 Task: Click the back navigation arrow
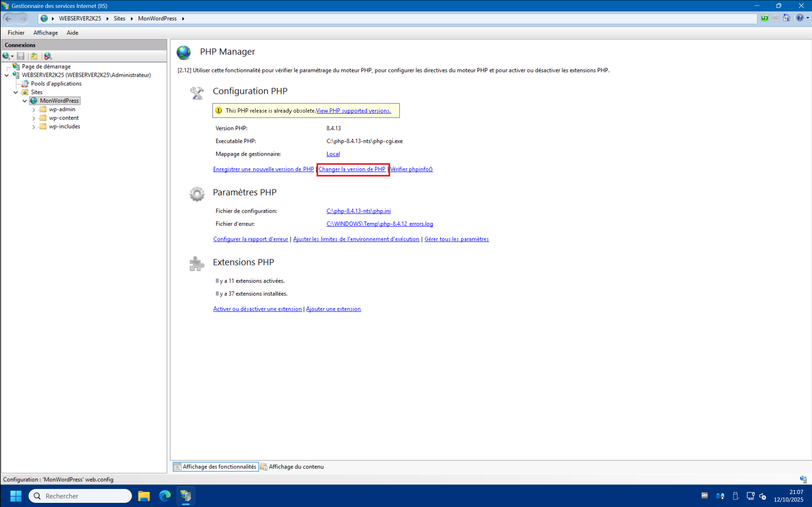tap(8, 19)
